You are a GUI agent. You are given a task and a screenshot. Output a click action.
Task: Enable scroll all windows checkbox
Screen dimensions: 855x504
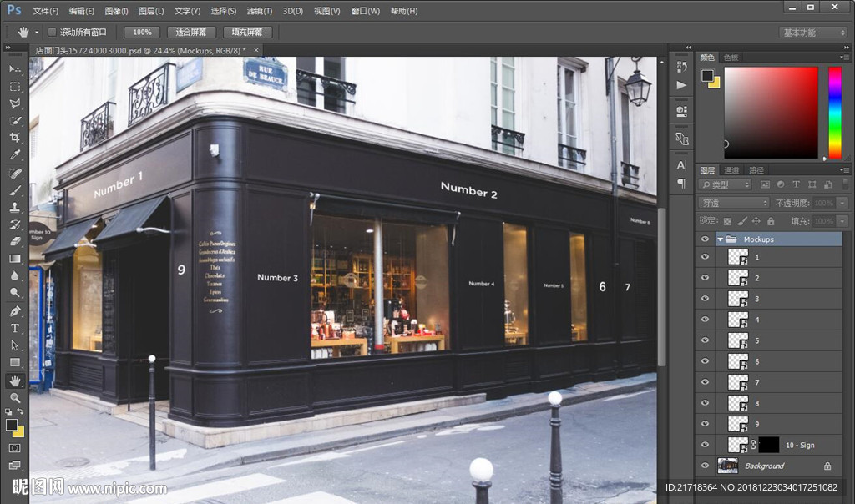pos(52,33)
